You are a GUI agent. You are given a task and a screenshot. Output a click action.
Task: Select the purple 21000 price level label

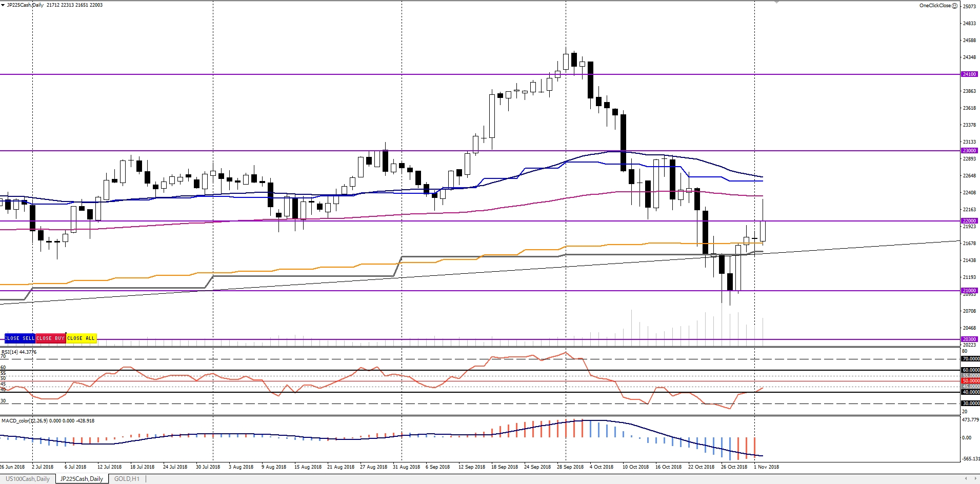point(969,291)
